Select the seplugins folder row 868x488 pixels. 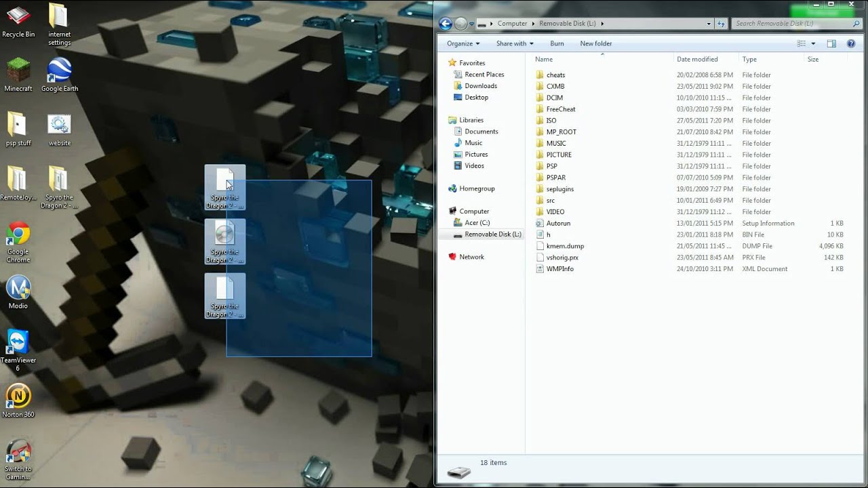tap(689, 189)
